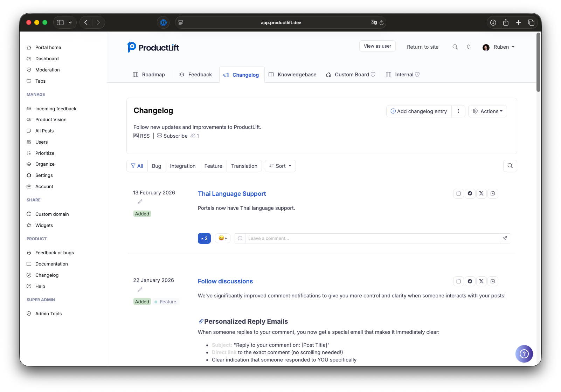561x392 pixels.
Task: Upvote the Thai Language Support entry
Action: point(204,238)
